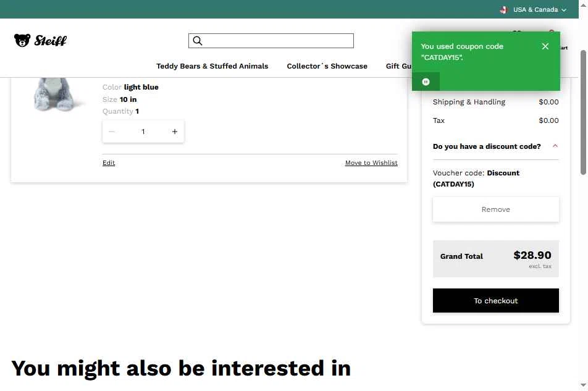588x391 pixels.
Task: Proceed with To checkout button
Action: (496, 300)
